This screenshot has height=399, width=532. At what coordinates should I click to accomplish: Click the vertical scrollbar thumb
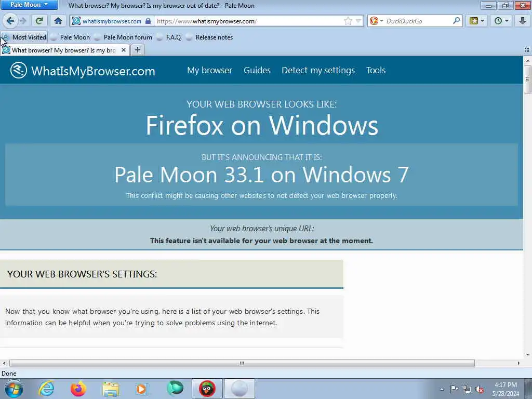(x=527, y=79)
